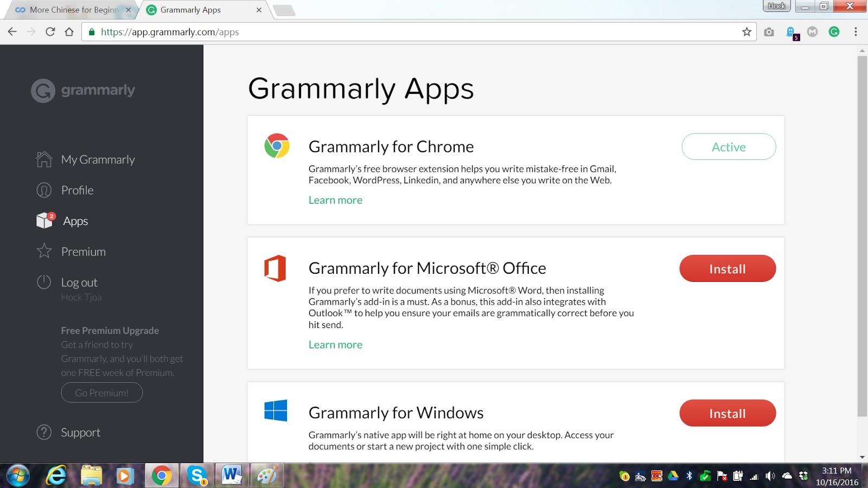Open a new browser tab
This screenshot has width=868, height=488.
[x=284, y=10]
